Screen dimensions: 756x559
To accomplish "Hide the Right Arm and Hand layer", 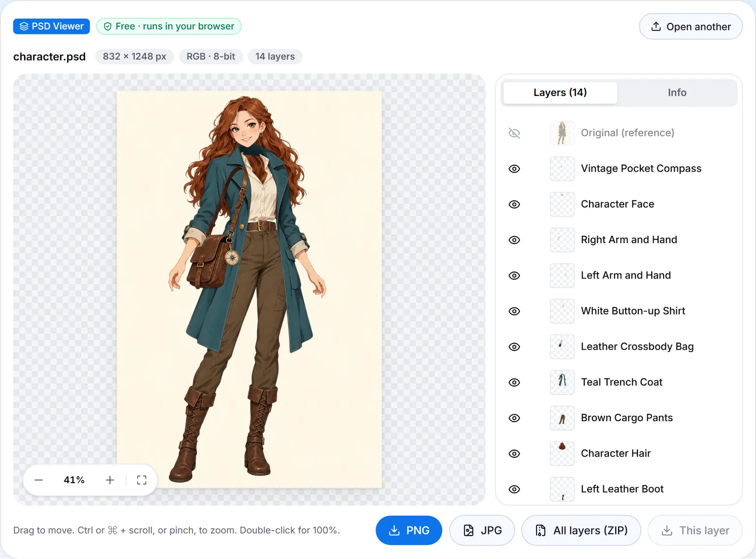I will 514,240.
